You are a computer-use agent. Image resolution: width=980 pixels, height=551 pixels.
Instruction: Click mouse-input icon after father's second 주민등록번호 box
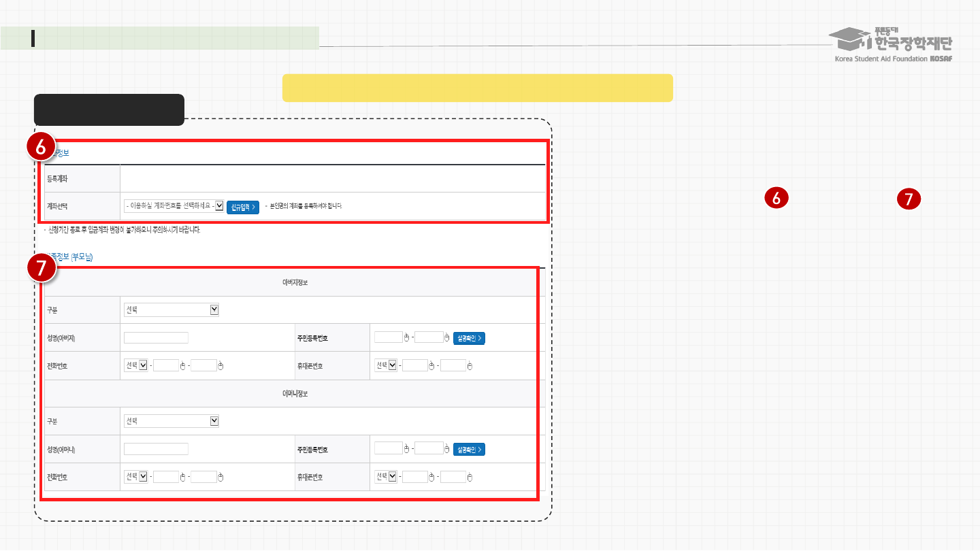[447, 337]
